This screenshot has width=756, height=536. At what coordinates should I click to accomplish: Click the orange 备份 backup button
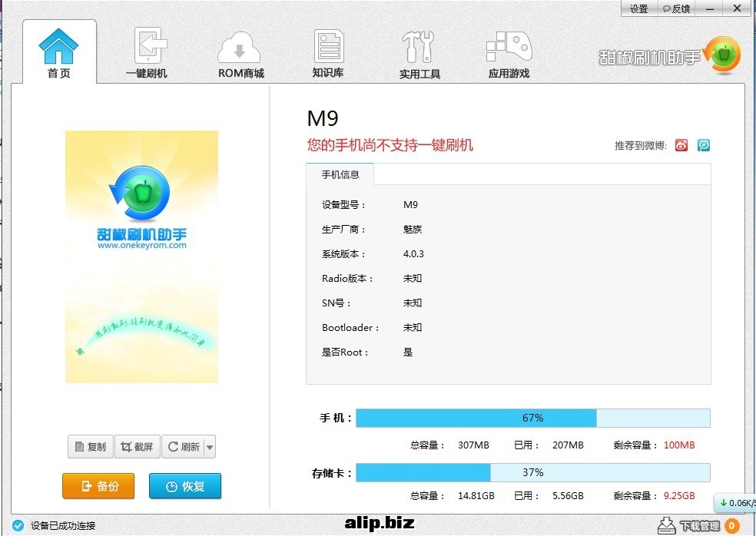coord(98,486)
